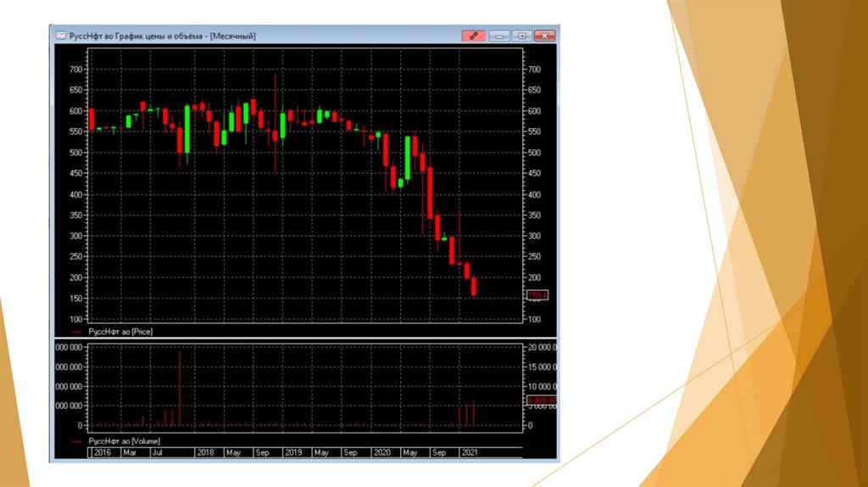Click the tallest red volume bar in 2017
The width and height of the screenshot is (868, 487).
pos(180,388)
